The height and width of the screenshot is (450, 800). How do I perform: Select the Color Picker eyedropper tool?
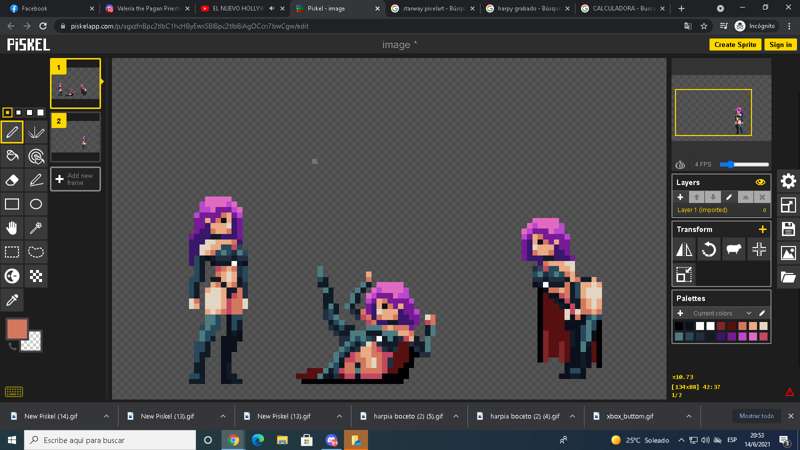click(12, 300)
